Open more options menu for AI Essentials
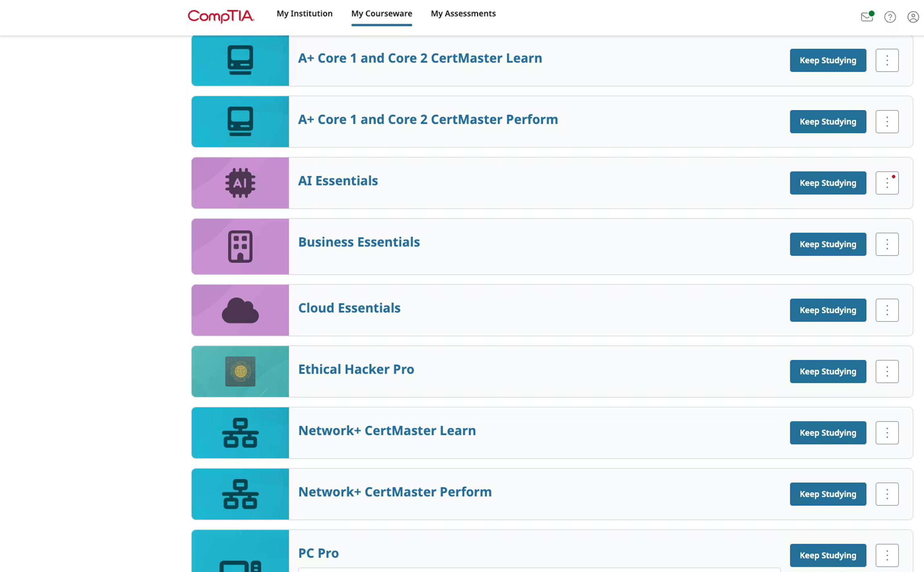 tap(887, 183)
